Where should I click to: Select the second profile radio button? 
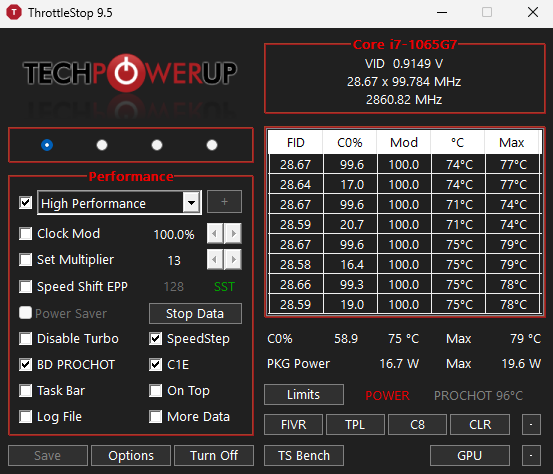(x=102, y=145)
